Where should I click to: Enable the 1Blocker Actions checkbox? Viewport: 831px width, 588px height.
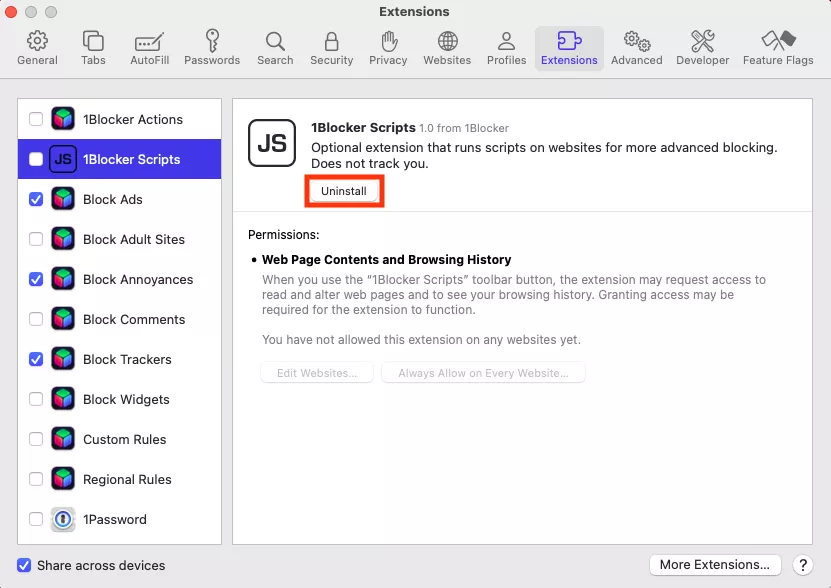[36, 119]
